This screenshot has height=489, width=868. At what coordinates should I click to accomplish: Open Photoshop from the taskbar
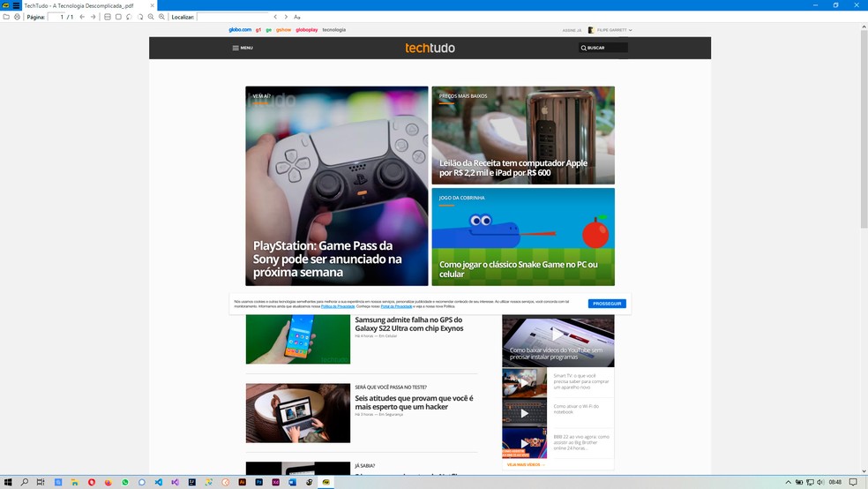pyautogui.click(x=258, y=482)
